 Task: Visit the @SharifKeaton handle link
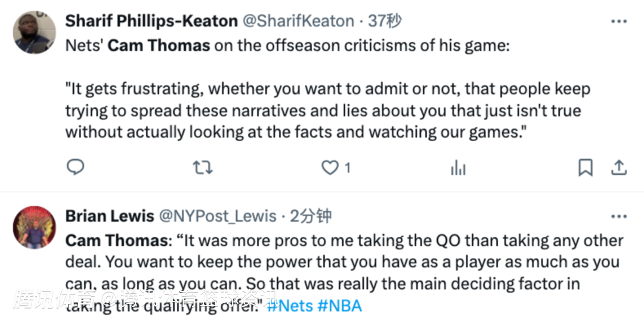(x=298, y=21)
